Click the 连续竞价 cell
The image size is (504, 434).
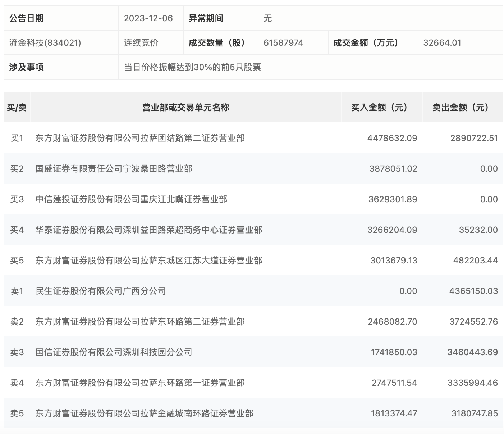coord(141,43)
